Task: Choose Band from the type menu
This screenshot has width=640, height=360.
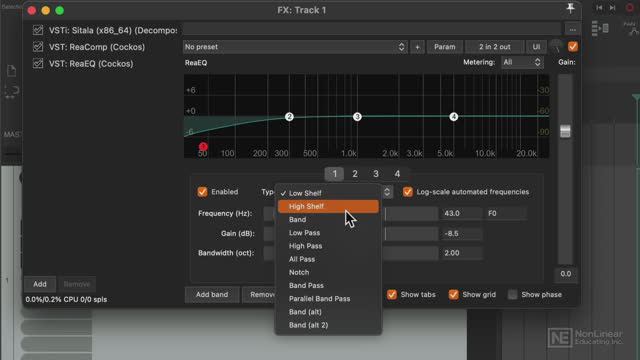Action: (329, 220)
